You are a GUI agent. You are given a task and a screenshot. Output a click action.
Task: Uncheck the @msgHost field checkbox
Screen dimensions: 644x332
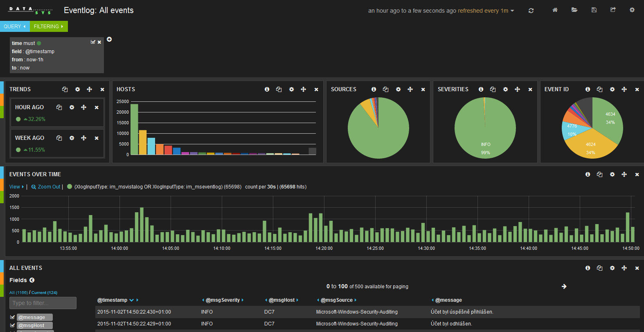coord(12,325)
